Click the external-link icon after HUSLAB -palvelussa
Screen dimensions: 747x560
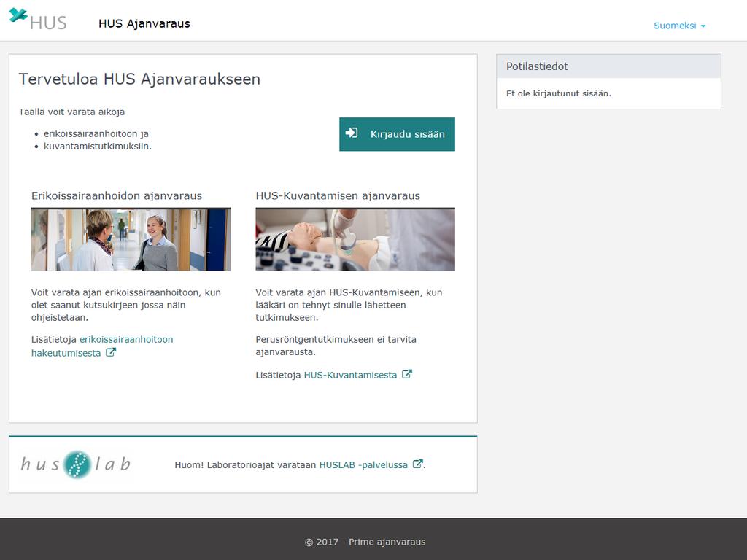coord(418,464)
